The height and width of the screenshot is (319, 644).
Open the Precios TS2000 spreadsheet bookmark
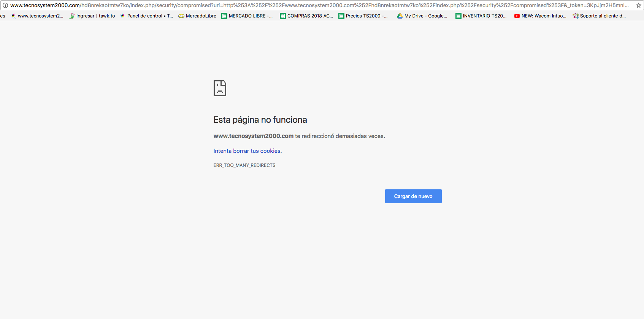363,16
